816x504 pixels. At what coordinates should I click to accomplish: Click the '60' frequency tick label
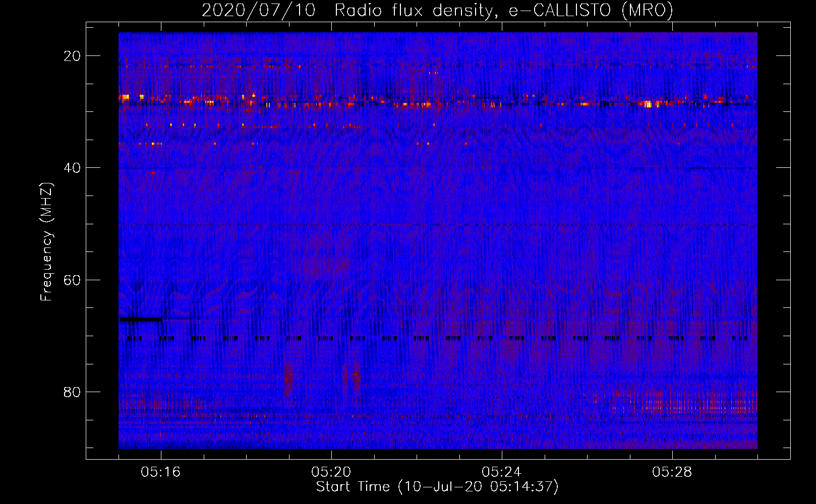[x=72, y=280]
